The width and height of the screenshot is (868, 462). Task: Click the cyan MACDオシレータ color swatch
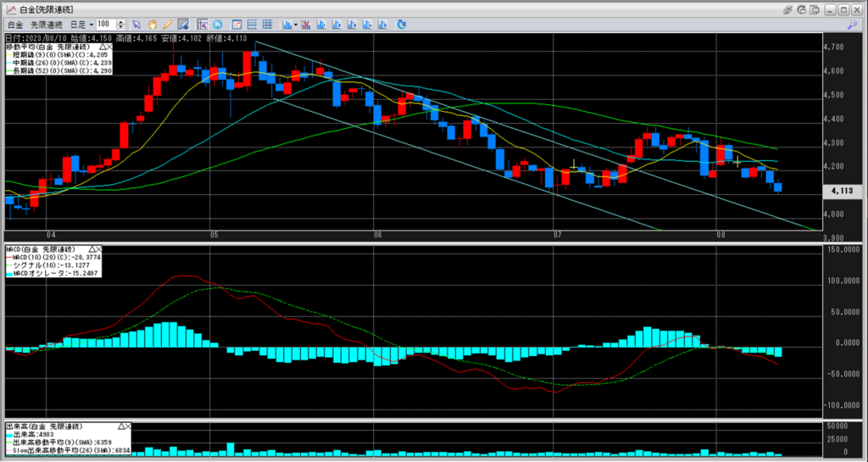point(9,274)
